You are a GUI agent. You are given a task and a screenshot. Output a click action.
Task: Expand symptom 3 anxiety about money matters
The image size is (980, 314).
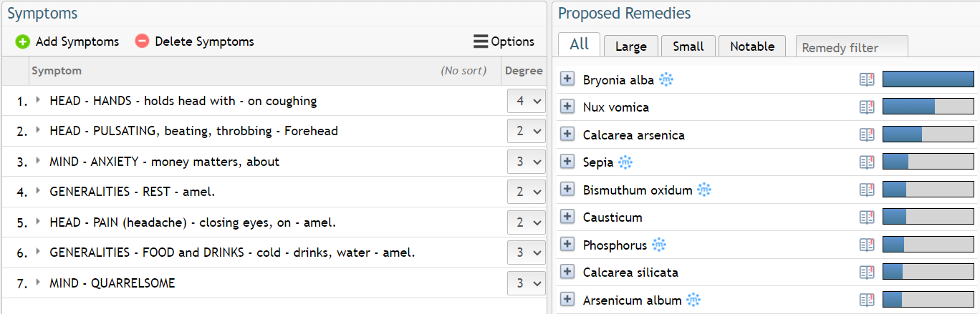(x=38, y=161)
